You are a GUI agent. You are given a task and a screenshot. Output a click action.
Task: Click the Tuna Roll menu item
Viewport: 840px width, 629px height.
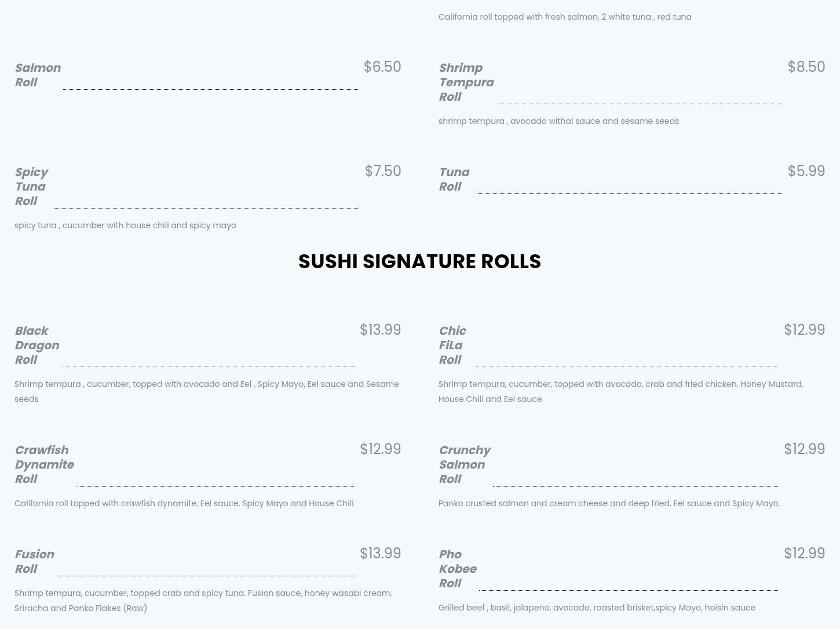pos(454,180)
